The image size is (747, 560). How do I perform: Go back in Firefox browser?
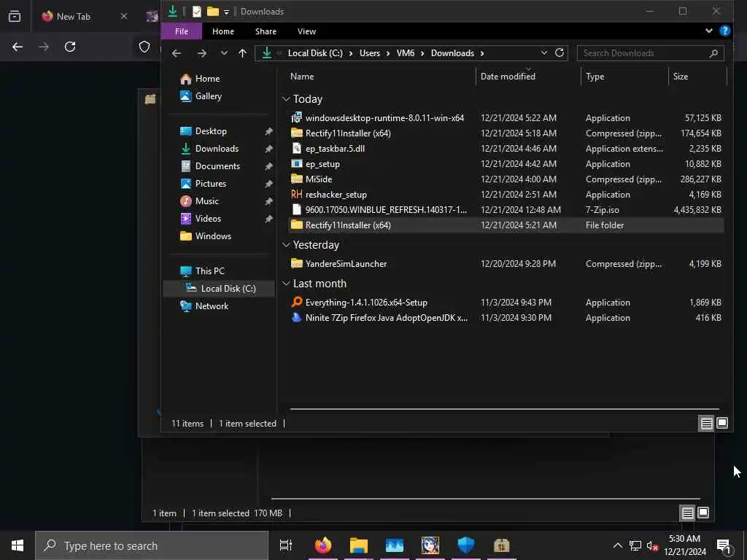[x=18, y=47]
